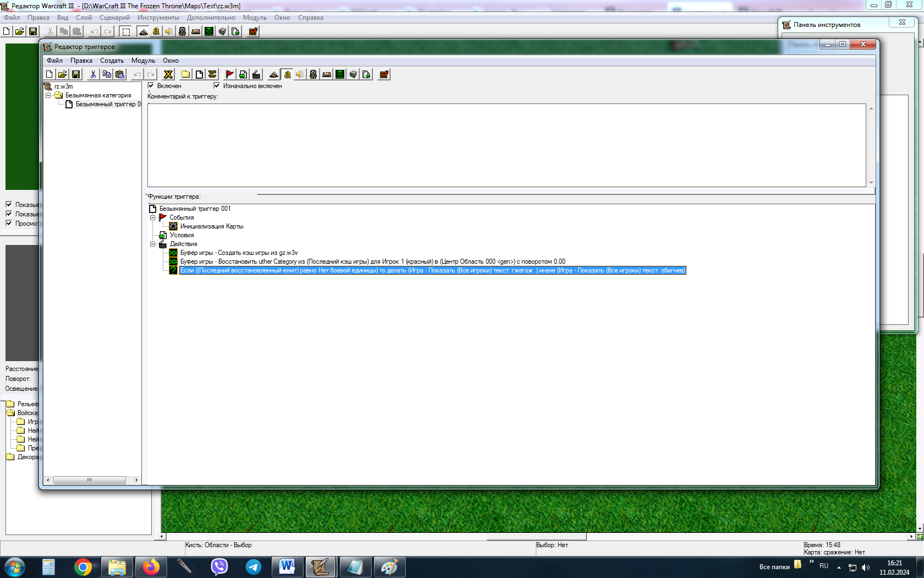Click Paste icon in Trigger Editor toolbar
The width and height of the screenshot is (924, 578).
120,74
